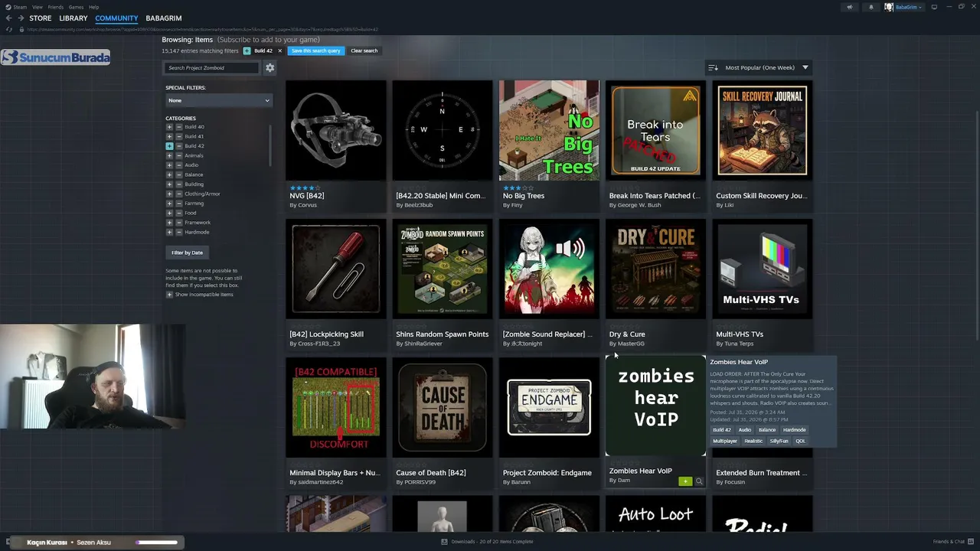Open the Steam announcements megaphone icon
The image size is (980, 551).
click(x=849, y=7)
